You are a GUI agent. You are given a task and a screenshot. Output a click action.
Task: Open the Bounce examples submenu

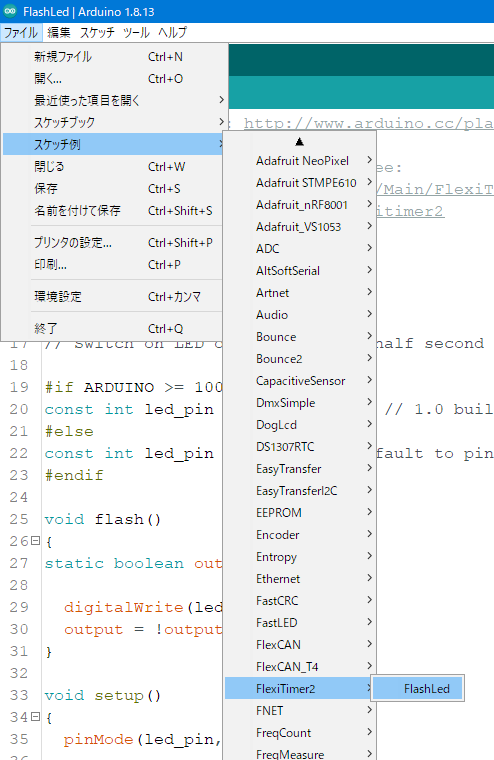pos(300,337)
